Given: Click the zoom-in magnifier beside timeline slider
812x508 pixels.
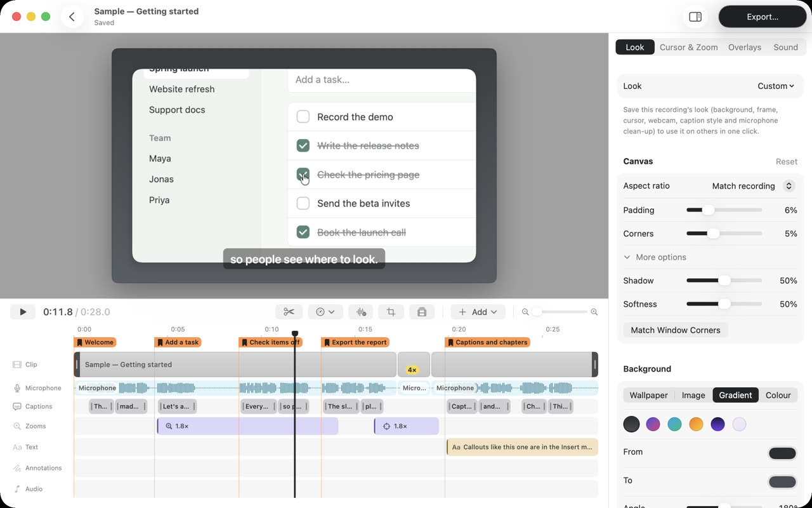Looking at the screenshot, I should coord(594,312).
